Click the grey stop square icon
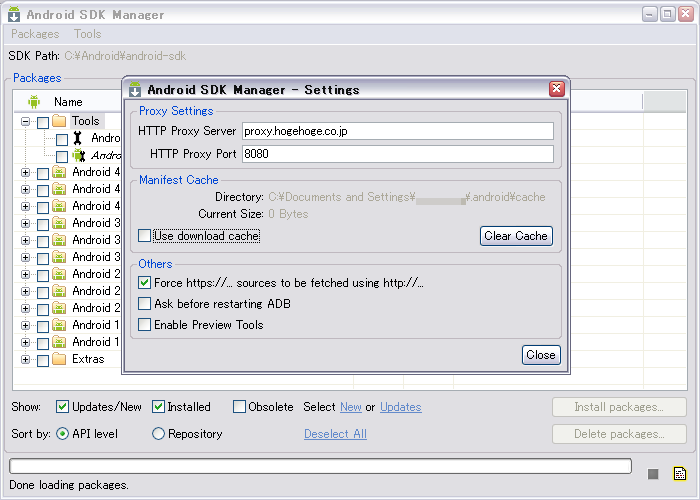700x500 pixels. [653, 474]
